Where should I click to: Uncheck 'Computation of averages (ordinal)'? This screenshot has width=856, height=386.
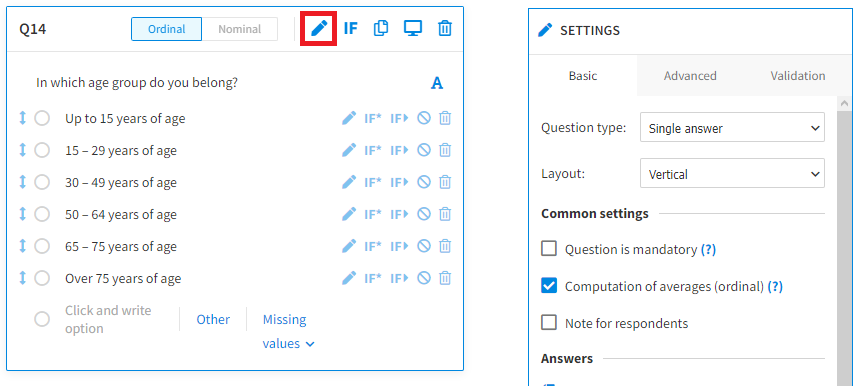(549, 286)
